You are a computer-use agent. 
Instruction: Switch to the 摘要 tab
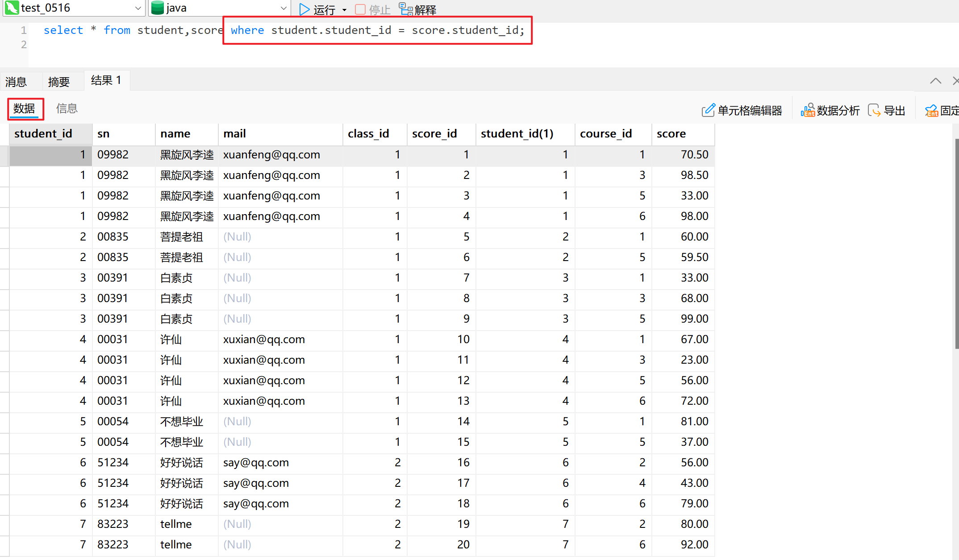(59, 82)
